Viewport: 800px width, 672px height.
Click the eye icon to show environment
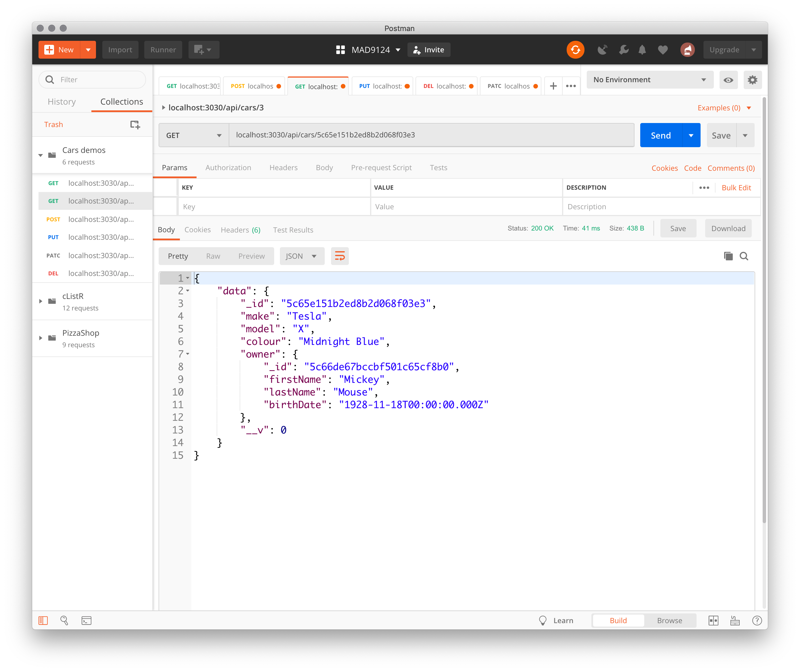tap(728, 79)
